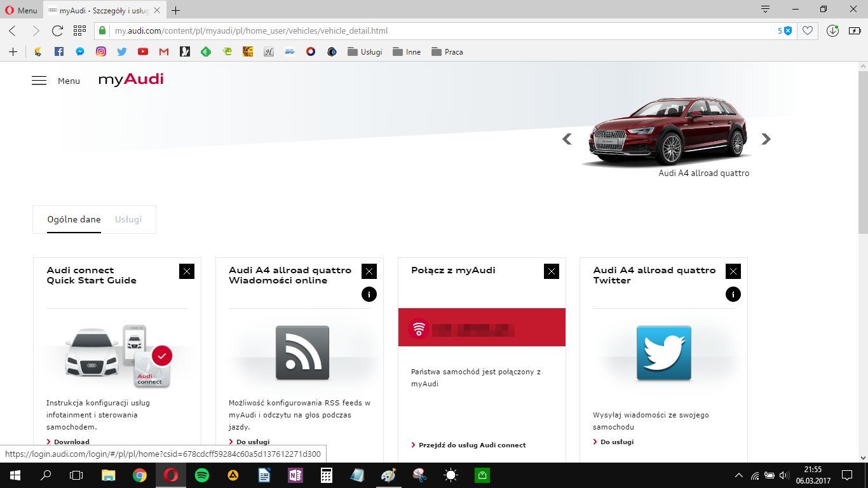
Task: Open Speed Dial grid icon
Action: (x=79, y=30)
